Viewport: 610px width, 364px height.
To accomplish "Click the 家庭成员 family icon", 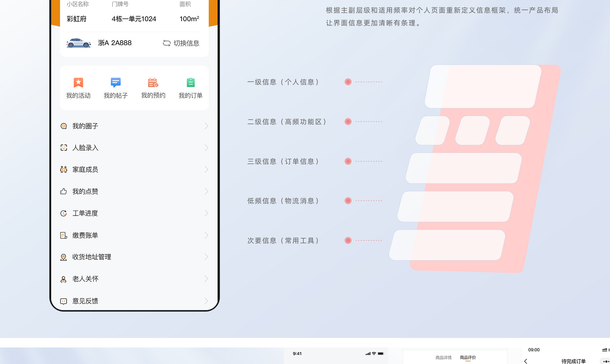I will 64,169.
